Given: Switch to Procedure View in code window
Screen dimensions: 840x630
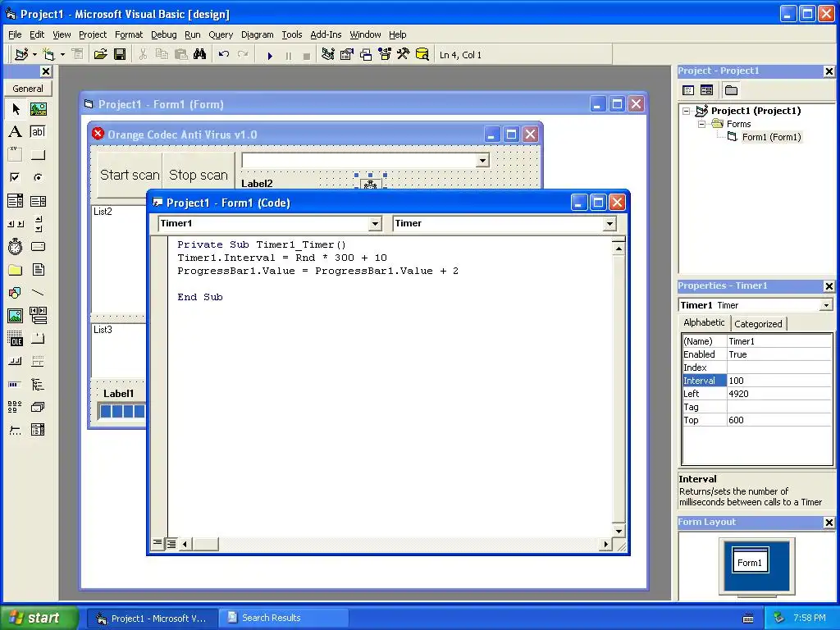Looking at the screenshot, I should [x=157, y=543].
